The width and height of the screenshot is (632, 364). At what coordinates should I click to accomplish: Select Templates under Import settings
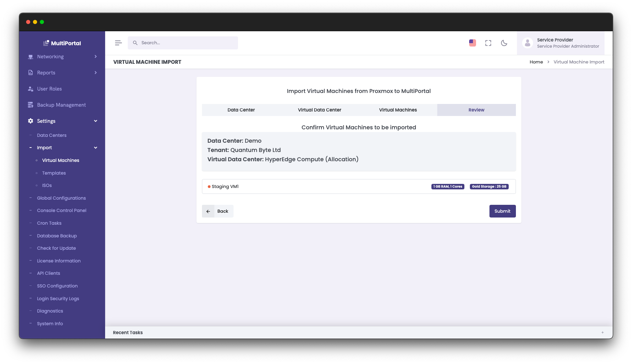(54, 173)
